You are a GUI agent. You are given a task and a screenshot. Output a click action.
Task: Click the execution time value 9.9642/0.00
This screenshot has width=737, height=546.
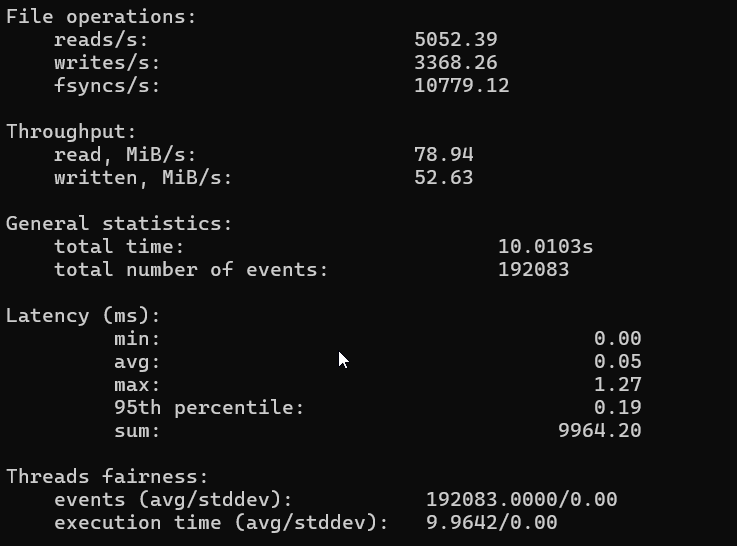click(x=492, y=523)
